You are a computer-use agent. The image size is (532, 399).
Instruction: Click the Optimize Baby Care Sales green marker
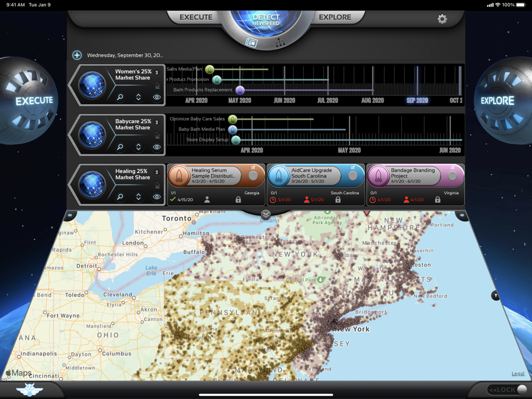[232, 119]
